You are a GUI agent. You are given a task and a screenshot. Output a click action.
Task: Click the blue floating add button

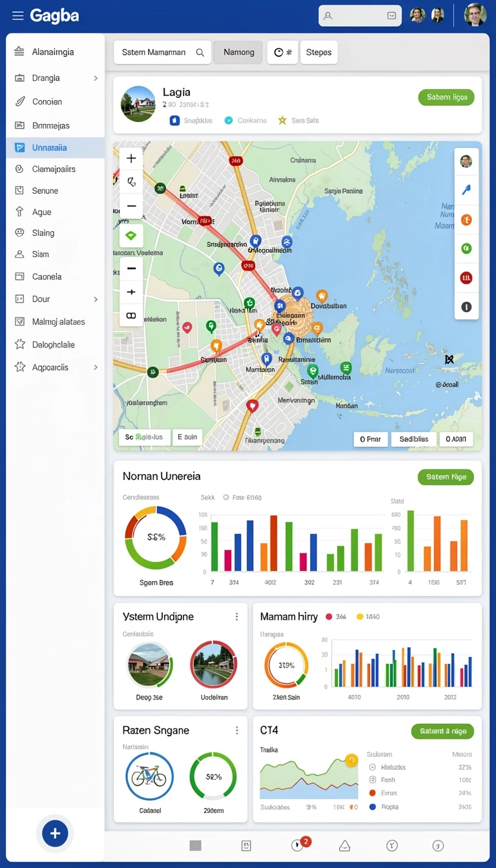point(55,833)
